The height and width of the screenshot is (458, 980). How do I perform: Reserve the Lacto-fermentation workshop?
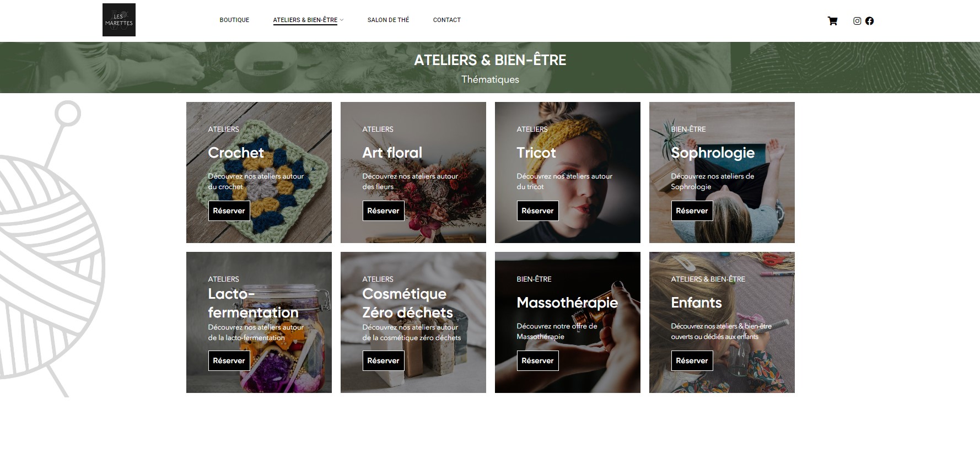coord(229,360)
